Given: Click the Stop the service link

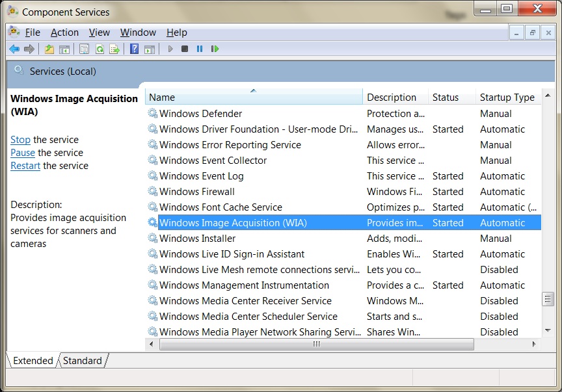Looking at the screenshot, I should [x=20, y=140].
